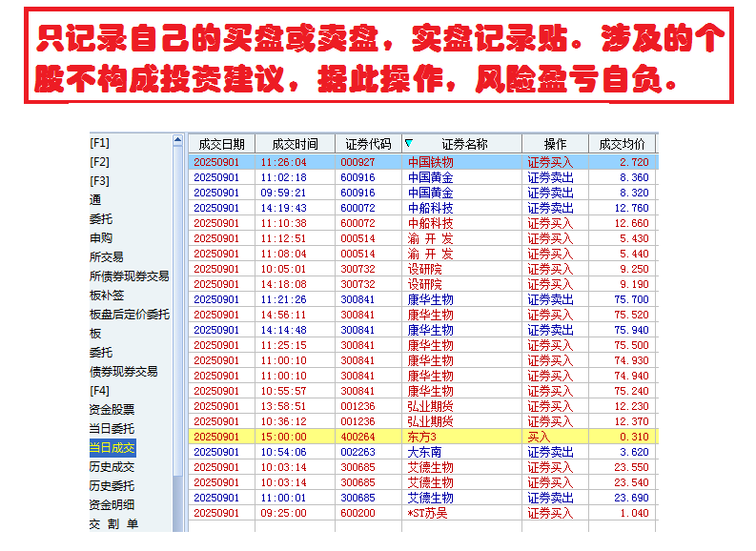The image size is (756, 551).
Task: Click the 康华生物 time 14:56:11
Action: point(283,315)
